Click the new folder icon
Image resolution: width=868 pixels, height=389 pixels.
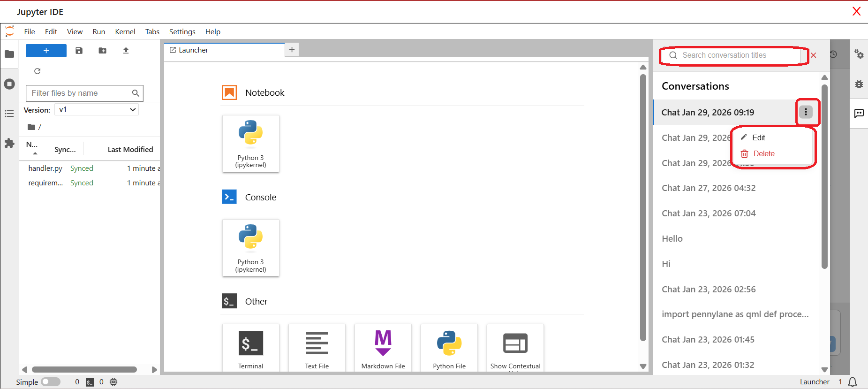[x=102, y=51]
